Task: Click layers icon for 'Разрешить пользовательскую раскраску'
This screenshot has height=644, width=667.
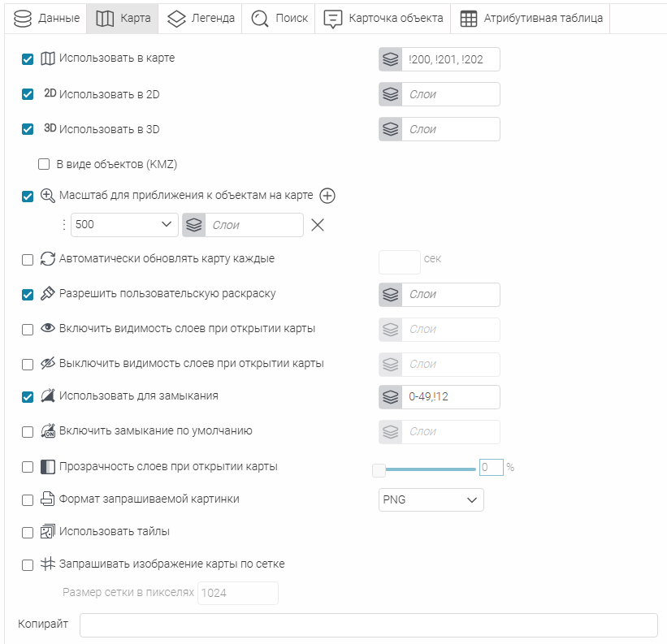Action: (391, 295)
